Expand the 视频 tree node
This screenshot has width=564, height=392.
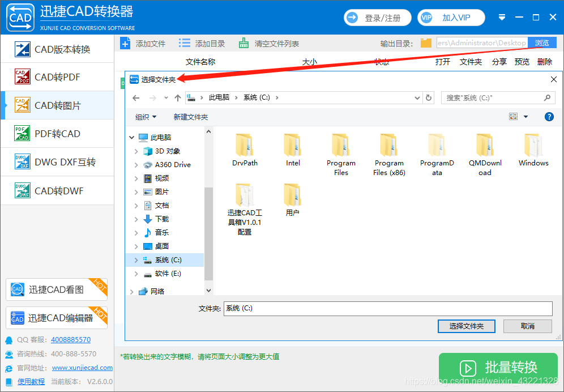(136, 178)
